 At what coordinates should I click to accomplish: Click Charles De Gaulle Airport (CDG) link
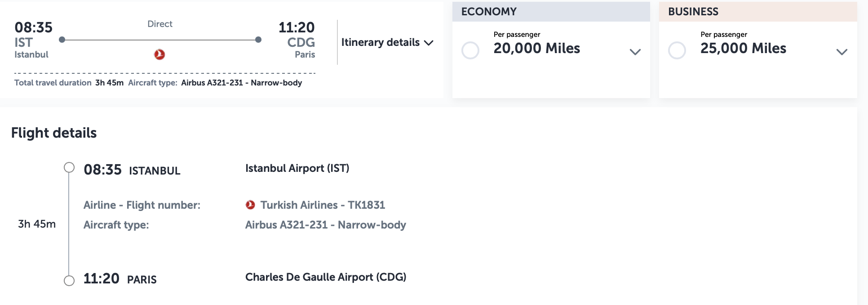pyautogui.click(x=326, y=277)
